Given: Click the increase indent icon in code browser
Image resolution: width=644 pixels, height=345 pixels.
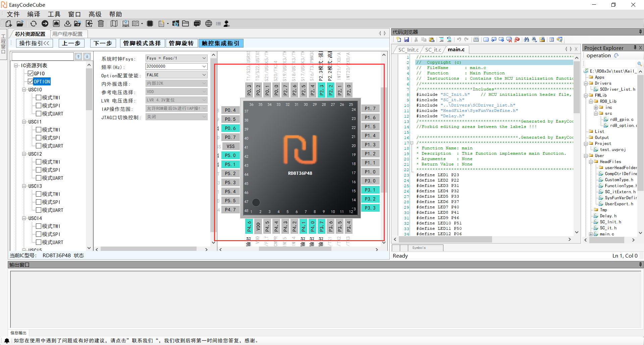Looking at the screenshot, I should 441,40.
